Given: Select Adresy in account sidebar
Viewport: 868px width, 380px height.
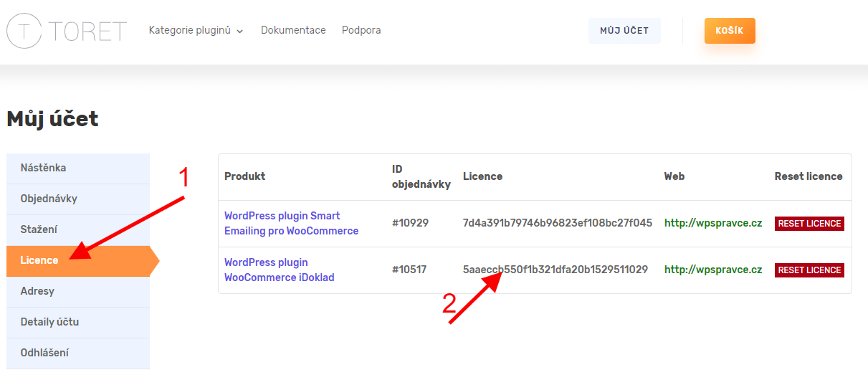Looking at the screenshot, I should (78, 291).
